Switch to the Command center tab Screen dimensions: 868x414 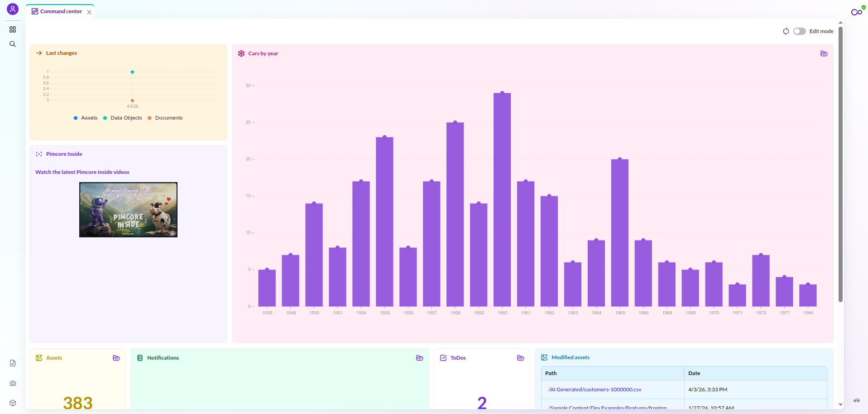[61, 11]
